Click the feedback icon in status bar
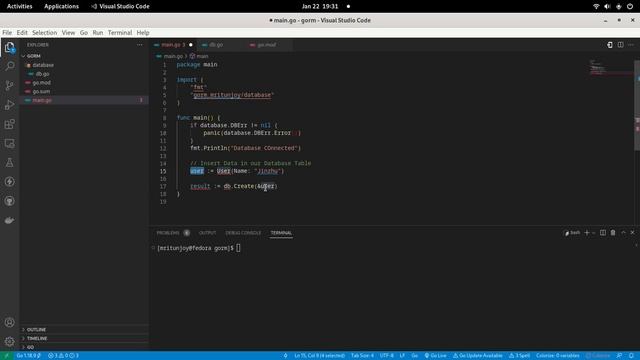The width and height of the screenshot is (640, 360). [x=619, y=356]
